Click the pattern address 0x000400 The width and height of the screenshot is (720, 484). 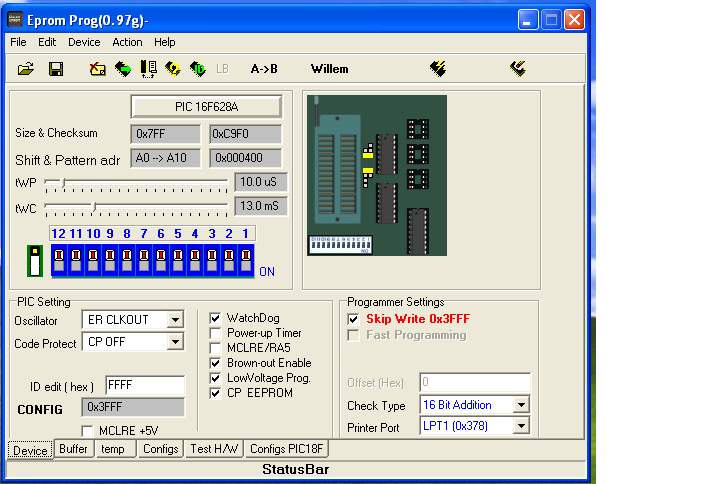click(245, 158)
